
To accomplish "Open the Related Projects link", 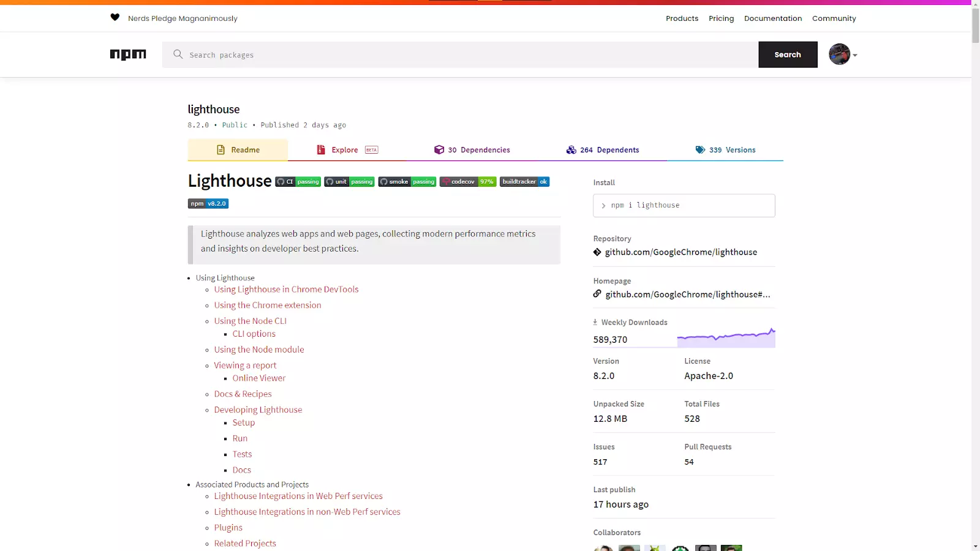I will (x=245, y=544).
